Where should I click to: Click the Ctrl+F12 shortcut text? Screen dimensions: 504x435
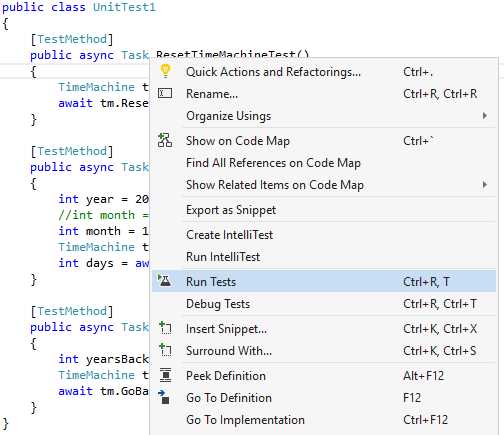pyautogui.click(x=426, y=420)
